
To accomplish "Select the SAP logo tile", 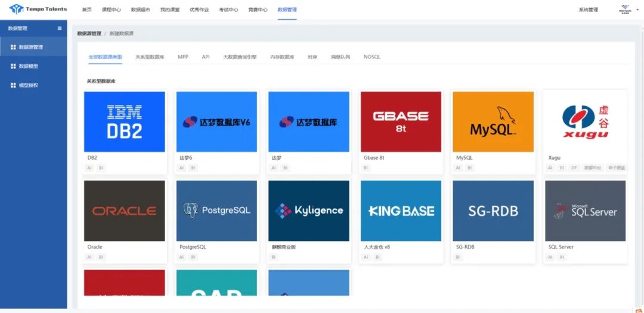I will tap(216, 283).
